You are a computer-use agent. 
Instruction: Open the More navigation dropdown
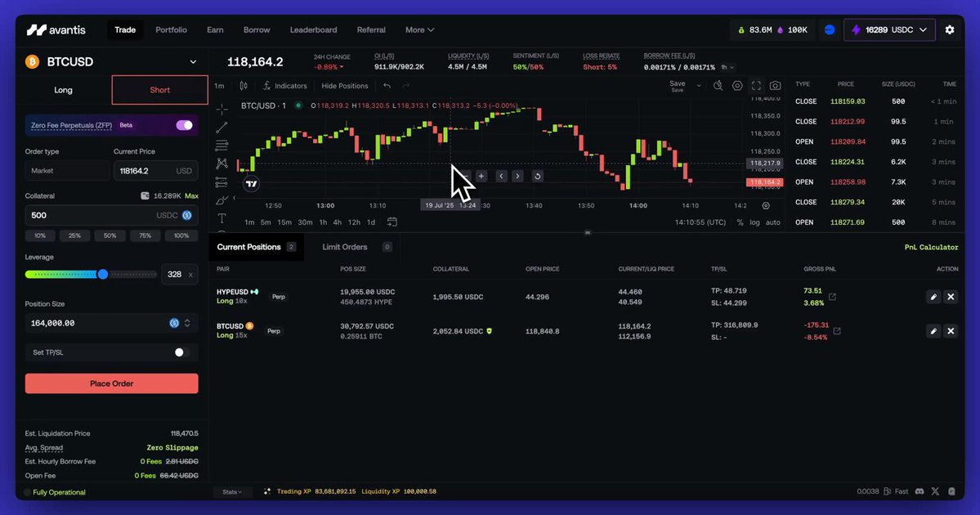click(419, 29)
